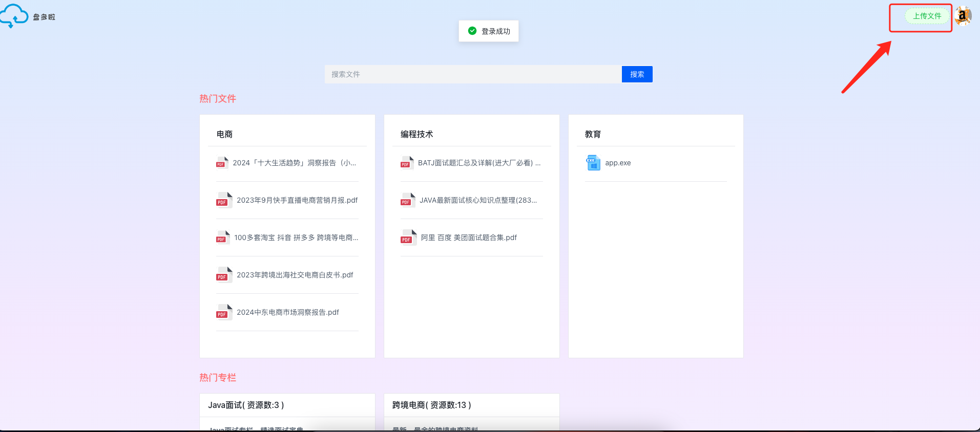Open the user avatar in top right
The image size is (980, 432).
pyautogui.click(x=963, y=16)
